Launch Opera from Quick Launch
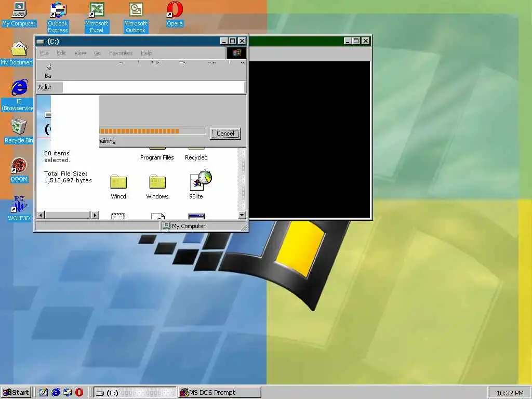Image resolution: width=532 pixels, height=399 pixels. 79,392
